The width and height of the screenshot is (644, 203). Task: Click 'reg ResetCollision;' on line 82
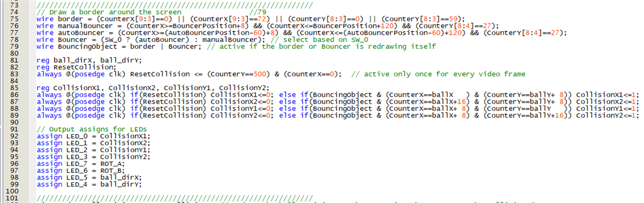(x=76, y=67)
